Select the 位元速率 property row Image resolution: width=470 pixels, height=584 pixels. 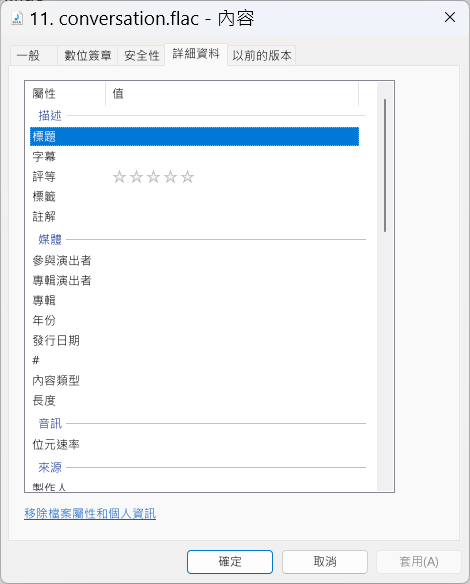(x=194, y=445)
